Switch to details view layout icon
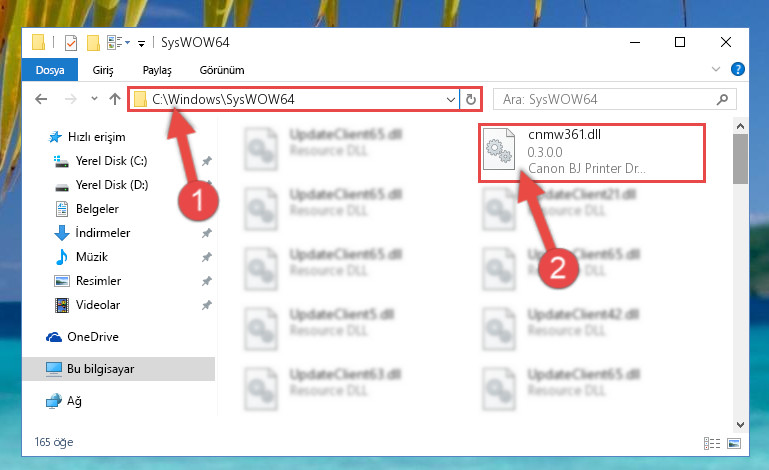Viewport: 769px width, 470px height. point(712,444)
